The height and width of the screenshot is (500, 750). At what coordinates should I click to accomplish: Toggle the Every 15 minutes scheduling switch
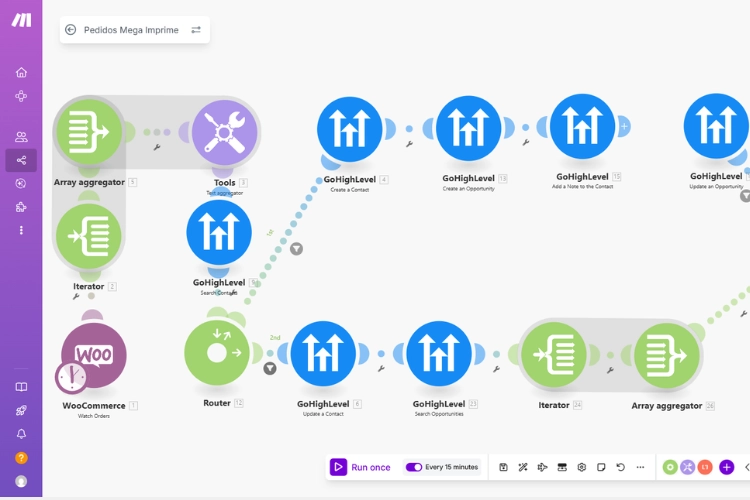(x=414, y=467)
